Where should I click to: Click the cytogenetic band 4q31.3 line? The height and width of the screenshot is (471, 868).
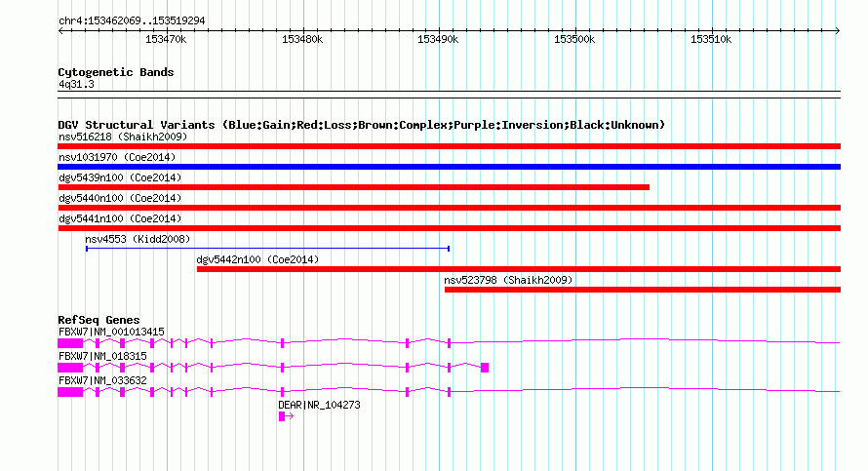pyautogui.click(x=449, y=95)
